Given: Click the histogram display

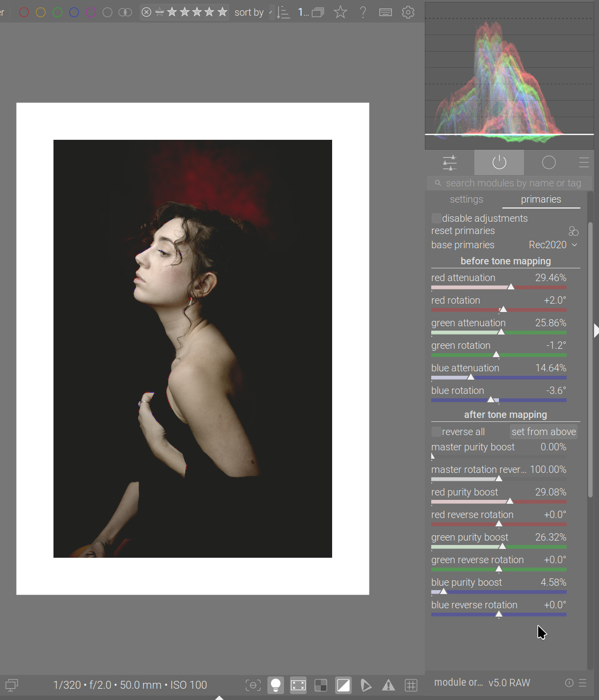Looking at the screenshot, I should pyautogui.click(x=509, y=76).
